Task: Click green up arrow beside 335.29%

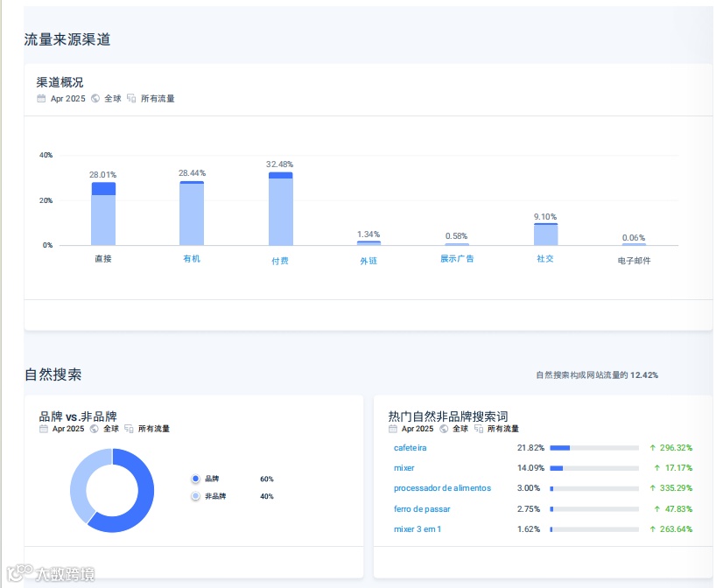Action: pos(652,488)
